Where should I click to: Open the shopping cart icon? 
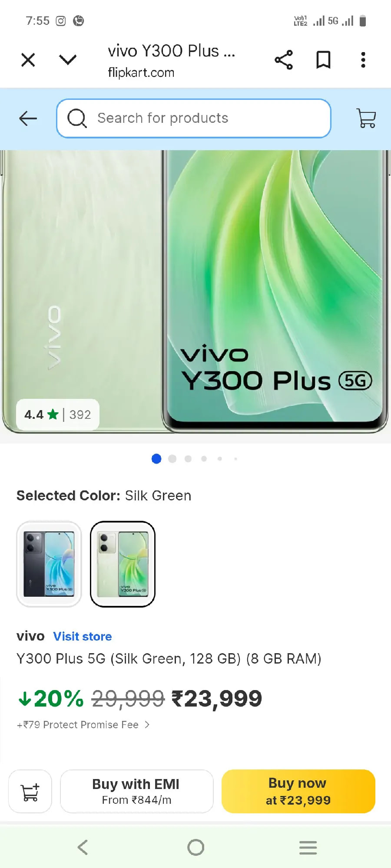[366, 118]
